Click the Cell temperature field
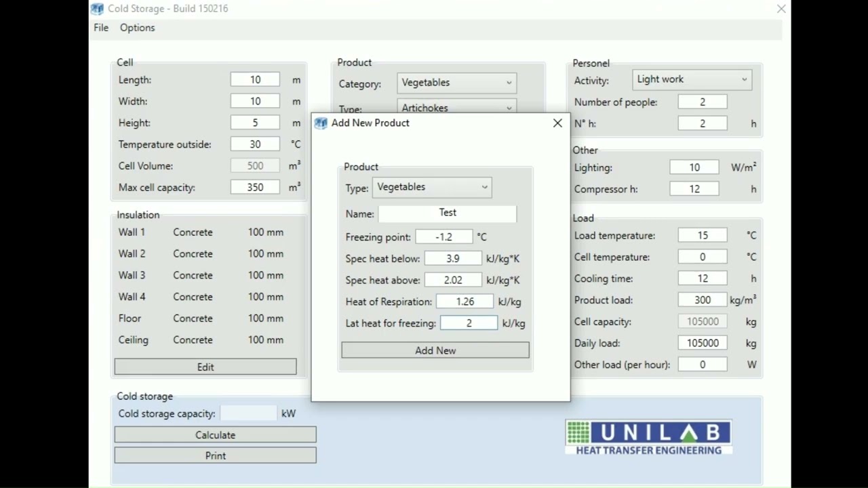This screenshot has height=488, width=868. (703, 258)
